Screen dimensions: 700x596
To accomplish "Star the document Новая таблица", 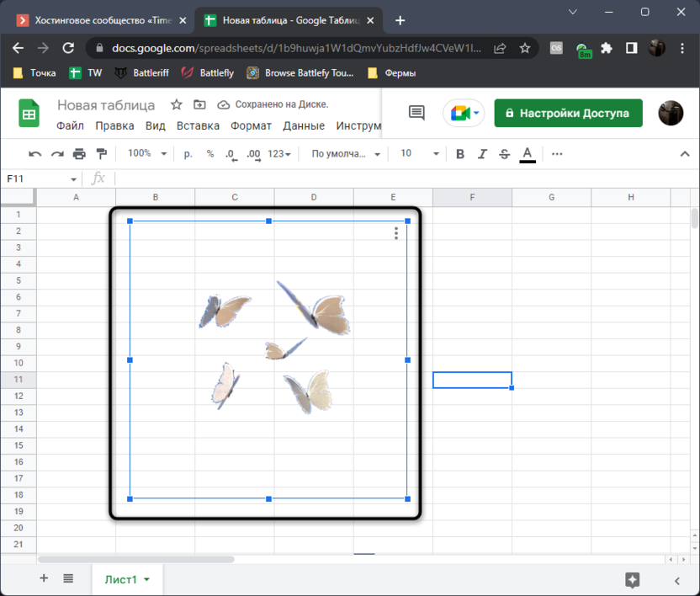I will [x=177, y=105].
